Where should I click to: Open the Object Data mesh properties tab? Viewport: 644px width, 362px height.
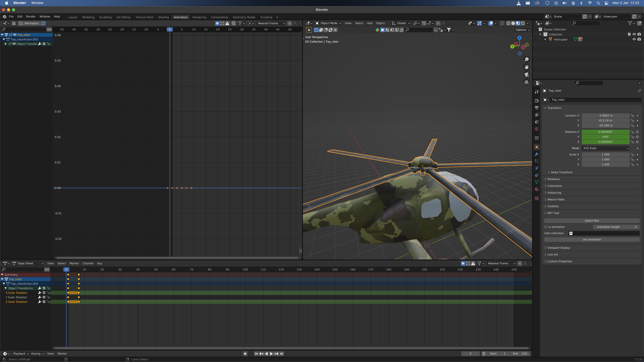[536, 182]
